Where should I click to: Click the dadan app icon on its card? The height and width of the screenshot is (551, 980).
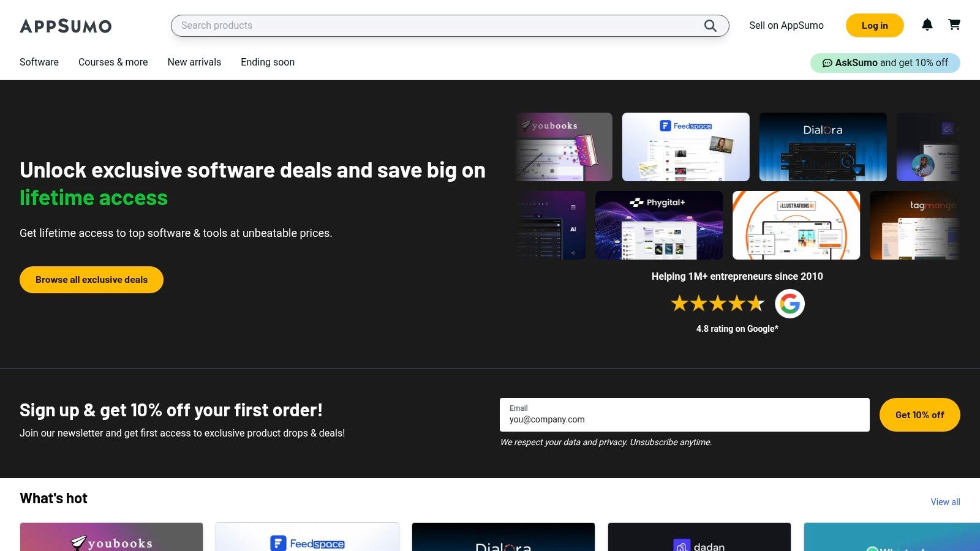tap(680, 545)
